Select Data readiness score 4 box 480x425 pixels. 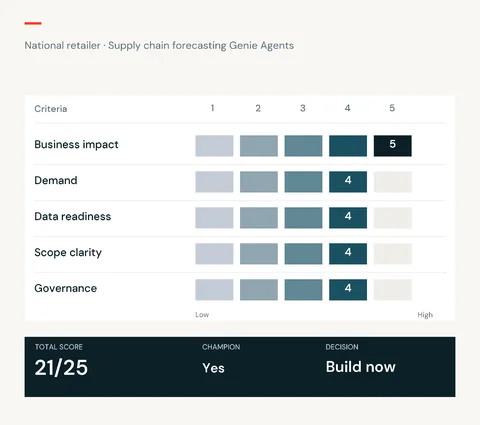[348, 218]
